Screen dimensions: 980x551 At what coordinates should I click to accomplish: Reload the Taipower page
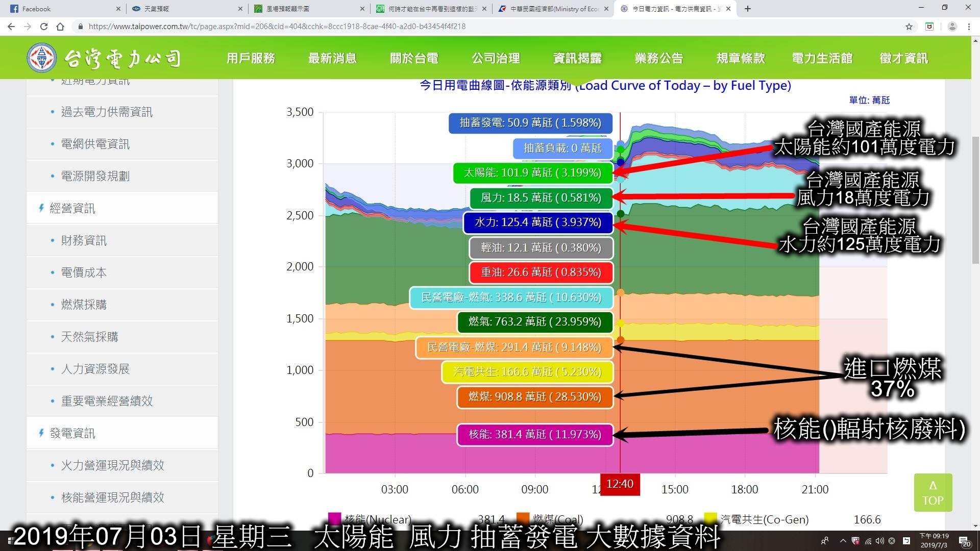[x=44, y=27]
